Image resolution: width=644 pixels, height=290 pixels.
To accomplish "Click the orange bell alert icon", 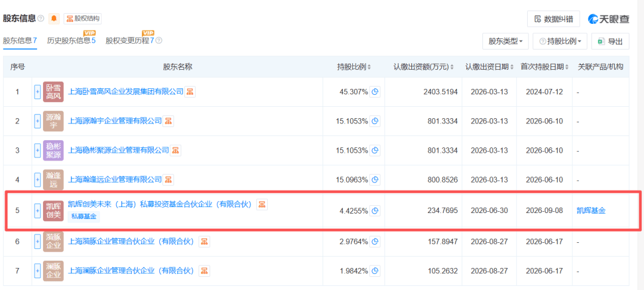I will coord(54,18).
